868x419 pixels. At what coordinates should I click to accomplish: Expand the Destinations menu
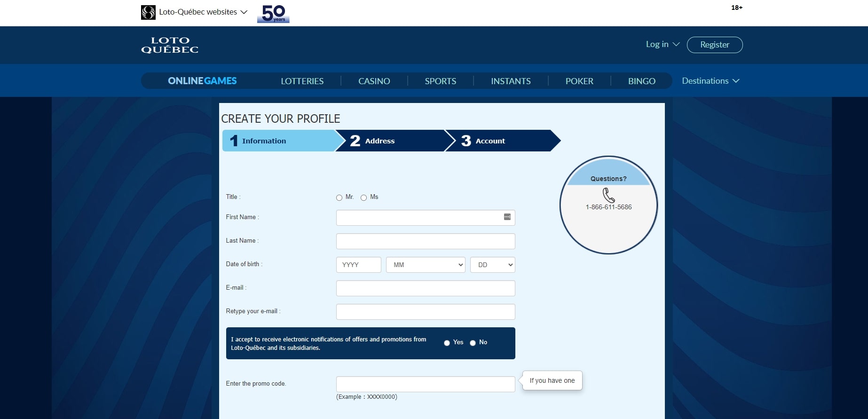(x=710, y=81)
